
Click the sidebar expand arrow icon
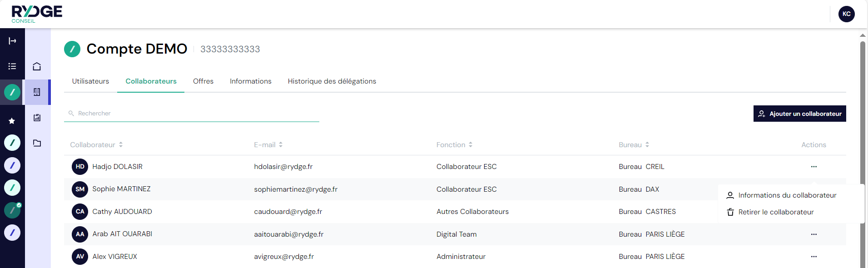[x=12, y=41]
